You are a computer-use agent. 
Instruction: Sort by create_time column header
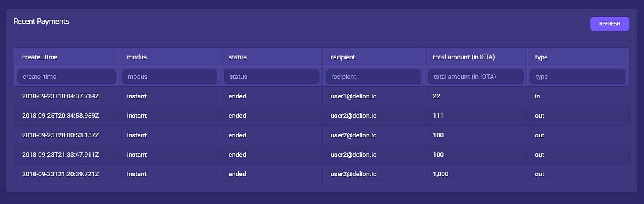click(40, 57)
